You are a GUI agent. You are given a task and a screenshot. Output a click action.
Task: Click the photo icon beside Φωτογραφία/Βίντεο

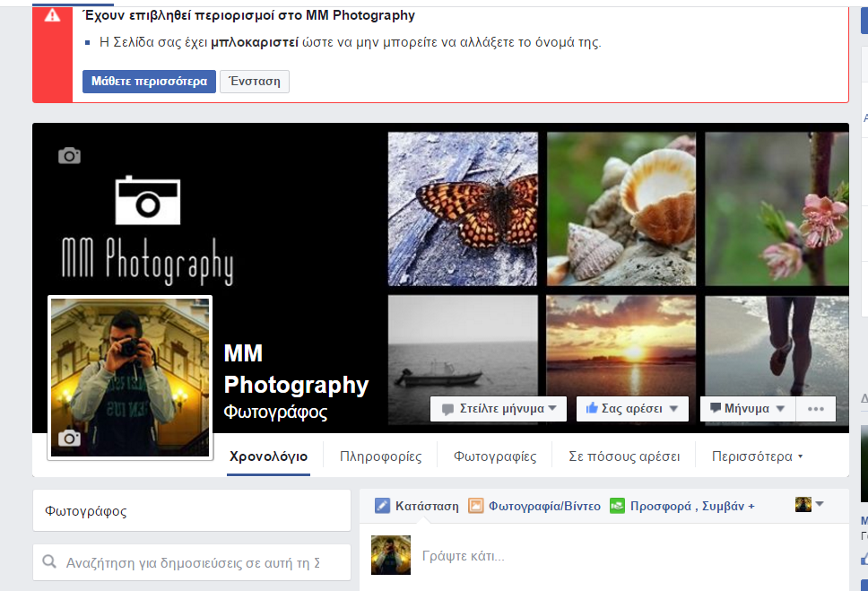(x=475, y=506)
